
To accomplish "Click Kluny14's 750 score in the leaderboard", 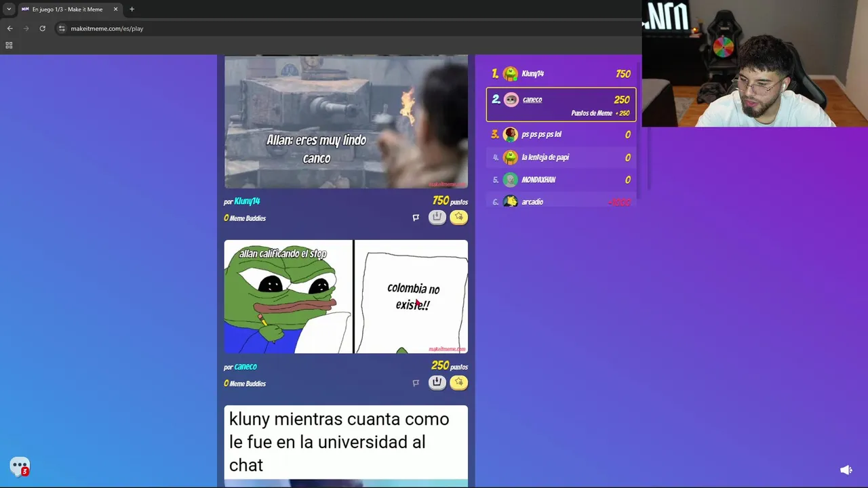I will pyautogui.click(x=623, y=74).
